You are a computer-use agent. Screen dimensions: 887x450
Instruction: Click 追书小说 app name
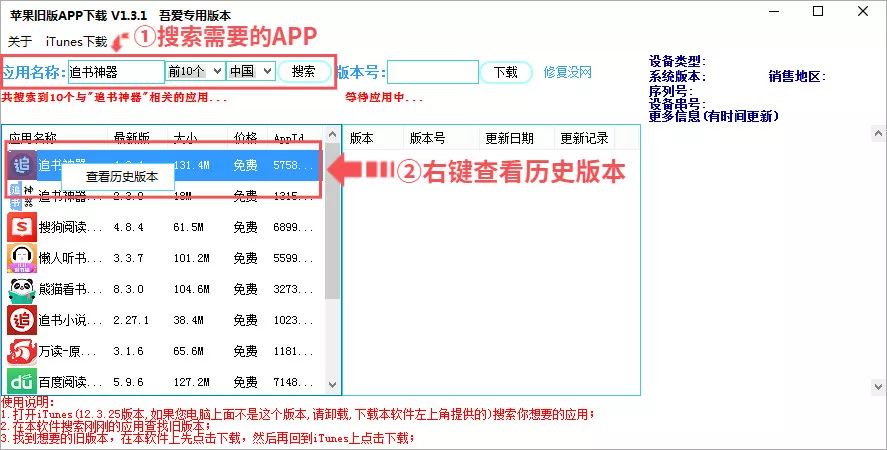[x=71, y=320]
